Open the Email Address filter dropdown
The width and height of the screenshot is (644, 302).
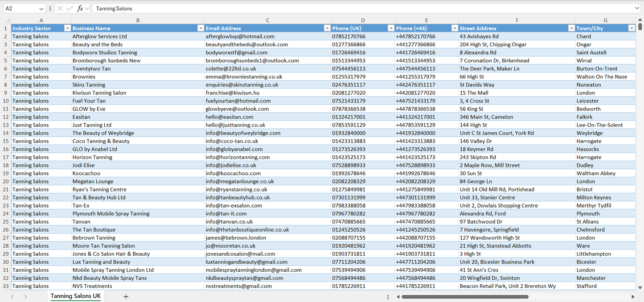[x=327, y=28]
